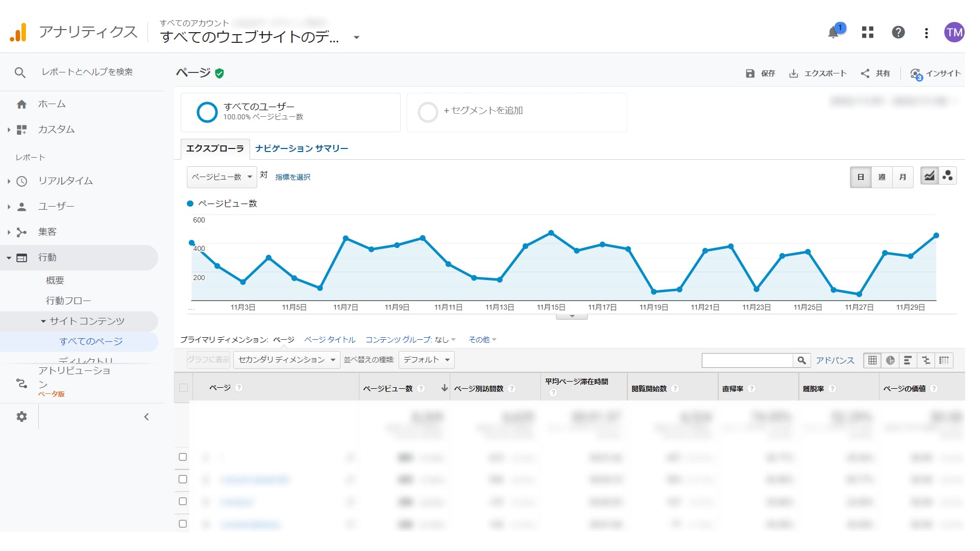The width and height of the screenshot is (980, 551).
Task: Click the green verified shield icon
Action: point(219,73)
